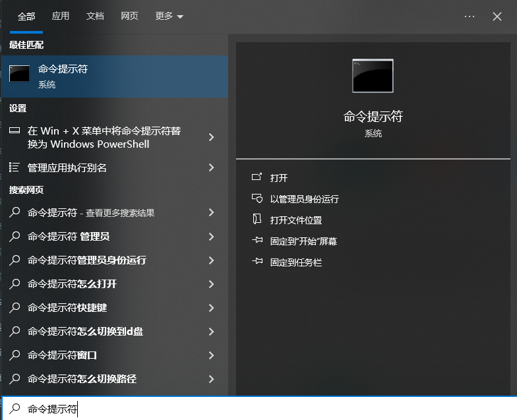Select the 网页 tab
Screen dimensions: 517x420
click(x=129, y=16)
